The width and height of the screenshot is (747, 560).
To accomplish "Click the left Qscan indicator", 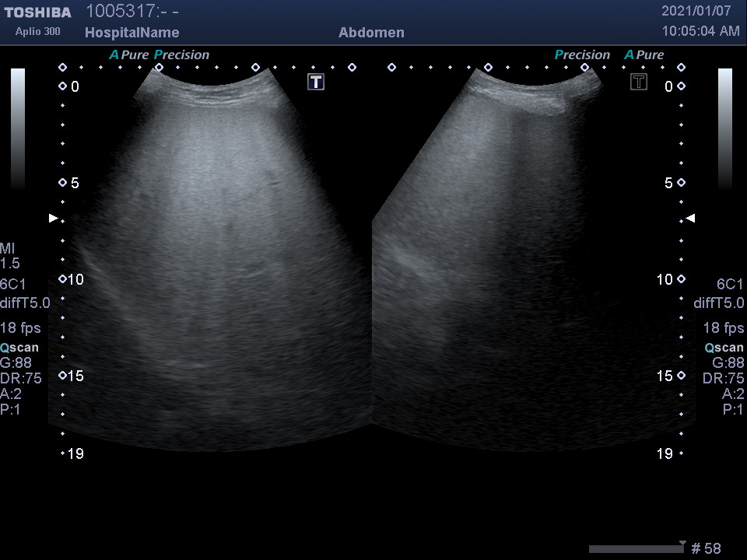I will pyautogui.click(x=19, y=348).
